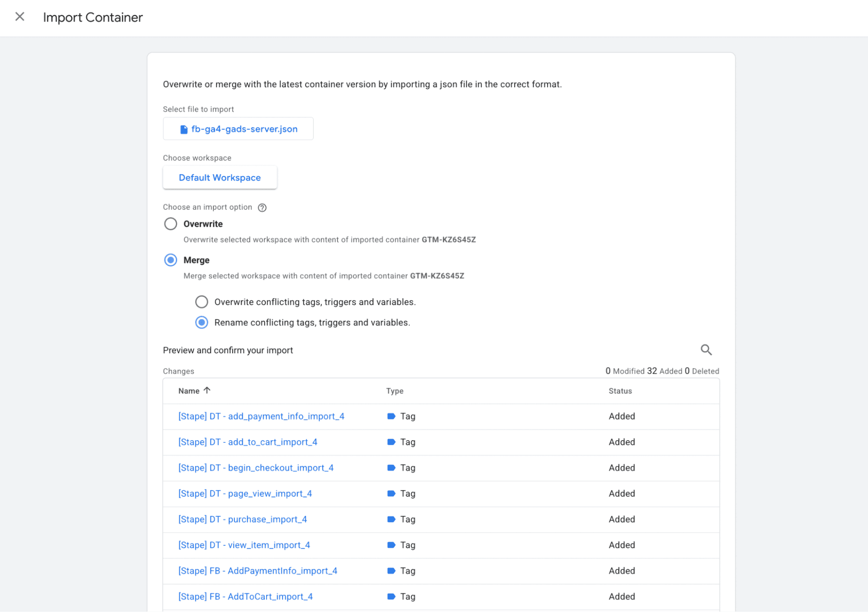Click Added status in add_to_cart row
868x612 pixels.
622,442
